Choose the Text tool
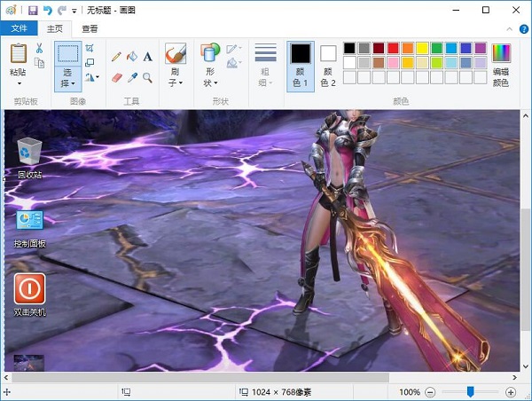Screen dimensions: 532x401 coord(147,56)
